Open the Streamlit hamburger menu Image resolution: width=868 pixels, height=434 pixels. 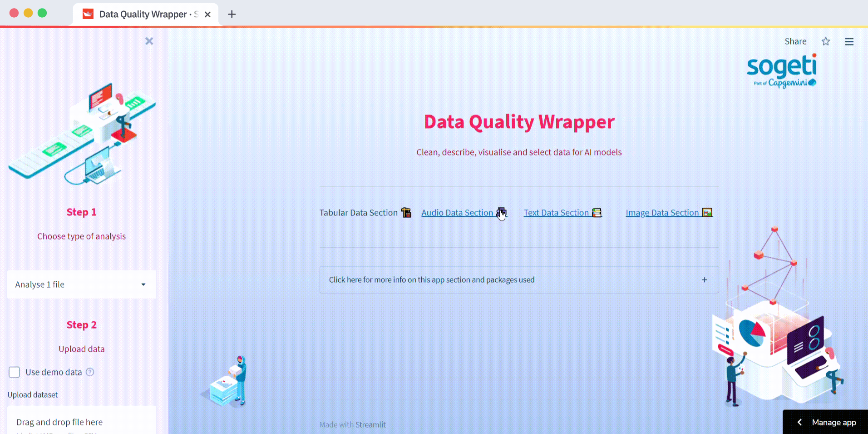[849, 41]
